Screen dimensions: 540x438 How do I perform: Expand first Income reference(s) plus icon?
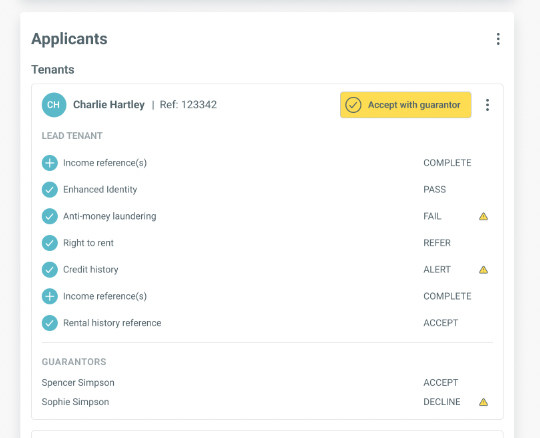(50, 163)
